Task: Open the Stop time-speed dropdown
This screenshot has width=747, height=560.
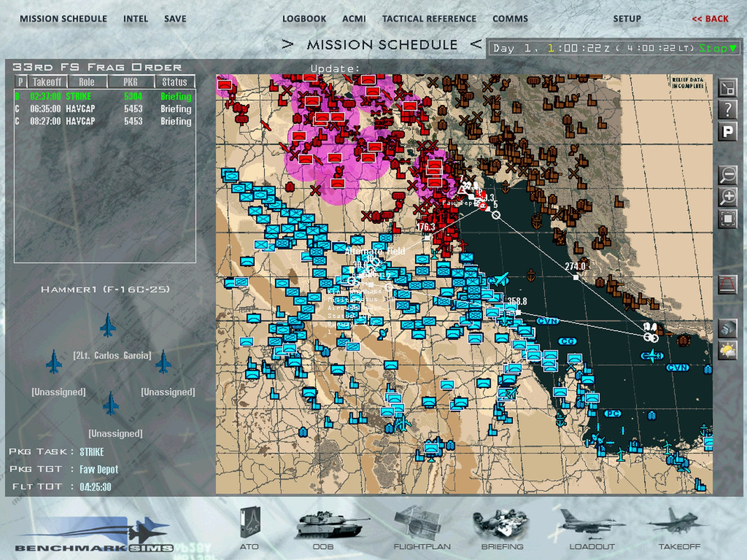Action: click(718, 48)
